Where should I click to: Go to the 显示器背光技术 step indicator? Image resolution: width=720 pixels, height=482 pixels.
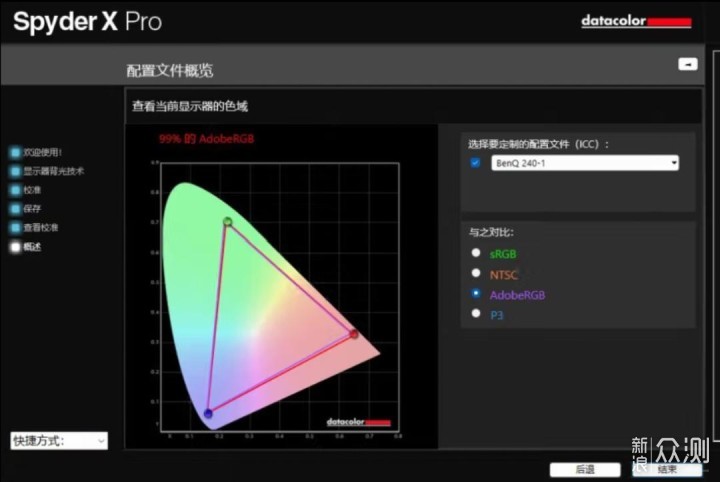[x=15, y=171]
